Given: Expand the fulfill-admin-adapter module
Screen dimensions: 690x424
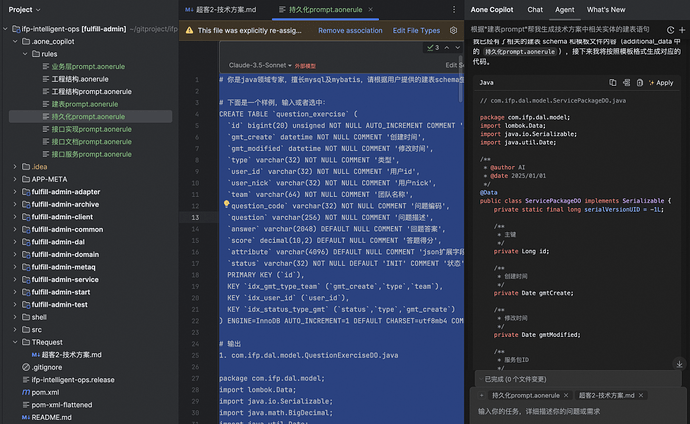Looking at the screenshot, I should click(15, 192).
